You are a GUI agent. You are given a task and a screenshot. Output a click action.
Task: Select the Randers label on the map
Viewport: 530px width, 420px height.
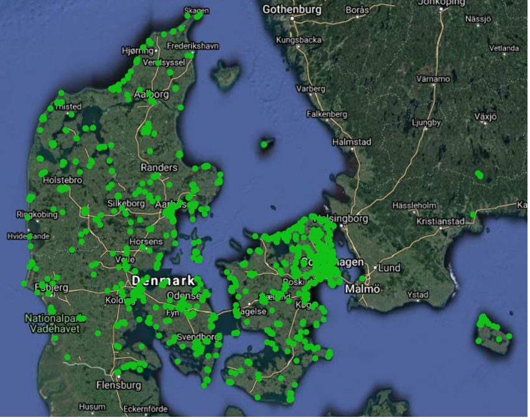click(x=159, y=167)
